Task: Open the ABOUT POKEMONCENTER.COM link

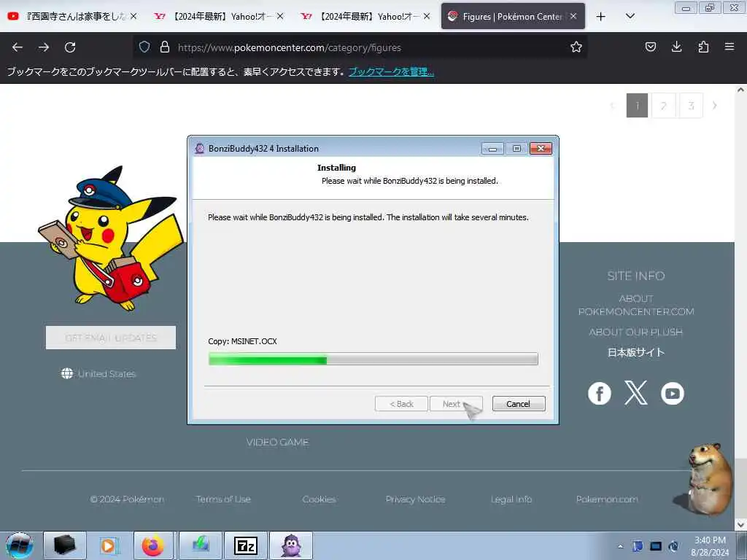Action: pos(636,305)
